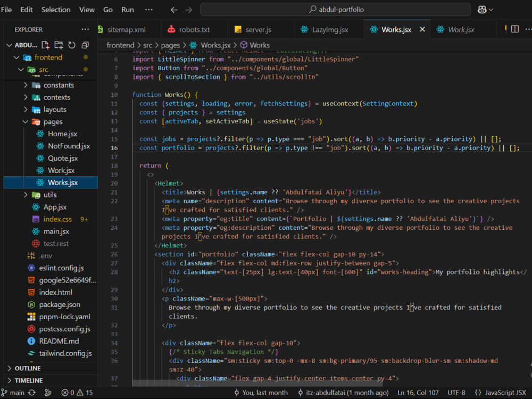Image resolution: width=532 pixels, height=399 pixels.
Task: Open Explorer views and more actions menu
Action: pos(85,29)
